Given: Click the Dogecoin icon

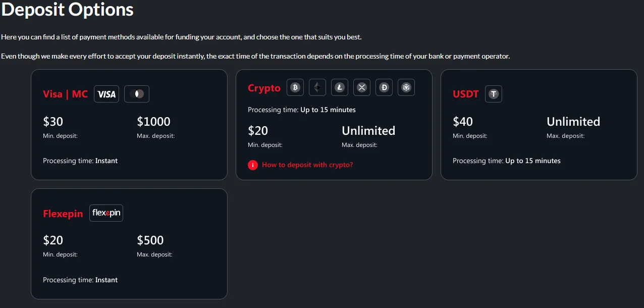Looking at the screenshot, I should [384, 87].
